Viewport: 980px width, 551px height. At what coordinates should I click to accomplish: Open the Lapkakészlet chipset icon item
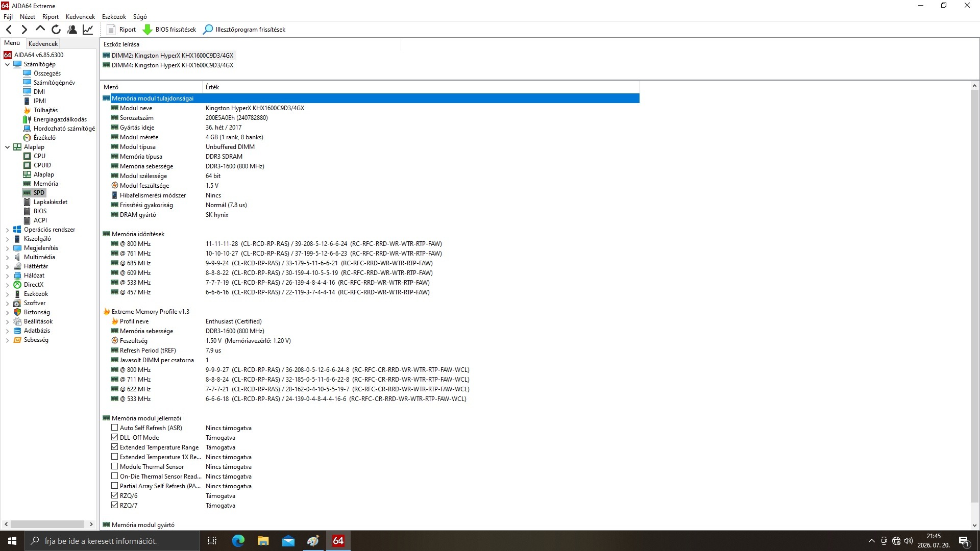(x=27, y=202)
